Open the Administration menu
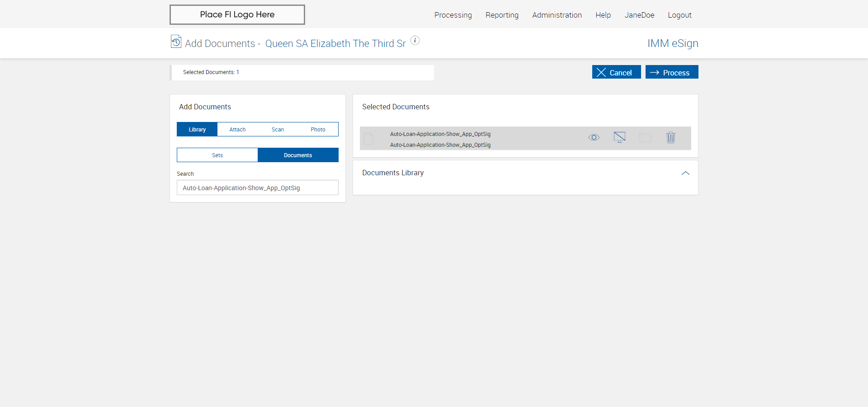 [x=557, y=15]
